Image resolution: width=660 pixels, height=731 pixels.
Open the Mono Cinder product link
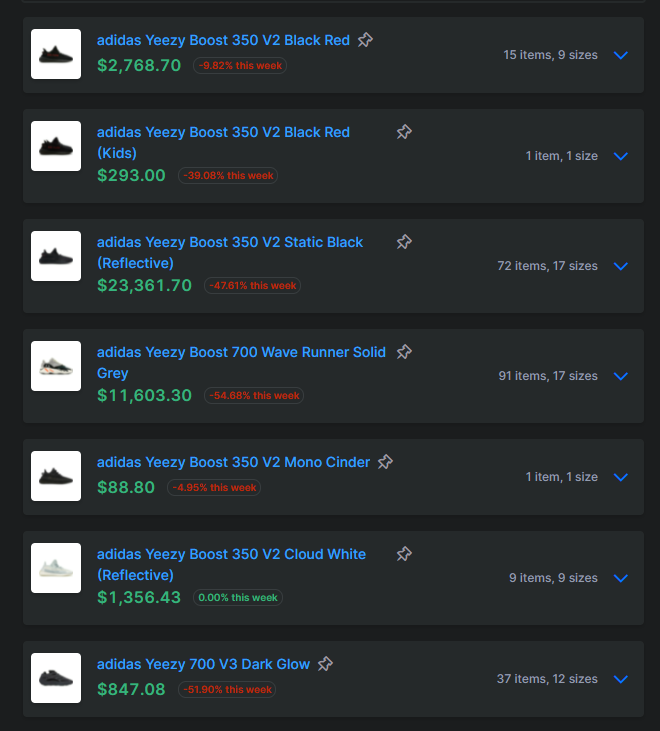[x=233, y=462]
